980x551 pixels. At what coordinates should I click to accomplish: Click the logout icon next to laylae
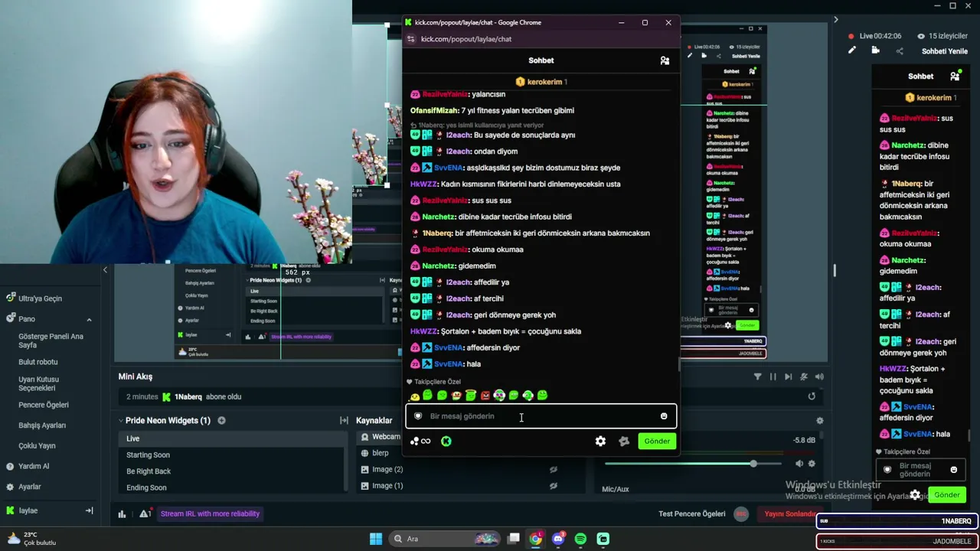click(89, 510)
